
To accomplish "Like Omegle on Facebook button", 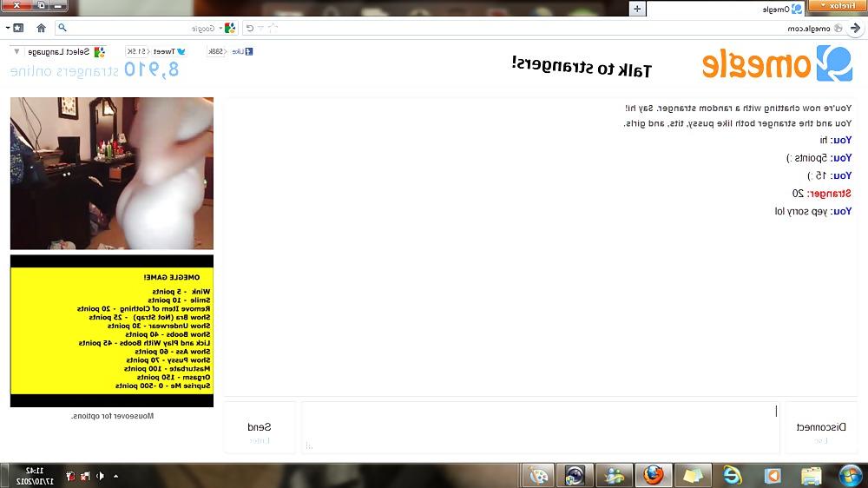I will coord(242,51).
